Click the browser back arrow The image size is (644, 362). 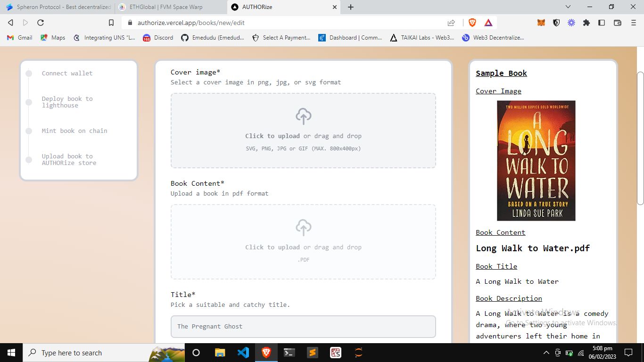[10, 23]
